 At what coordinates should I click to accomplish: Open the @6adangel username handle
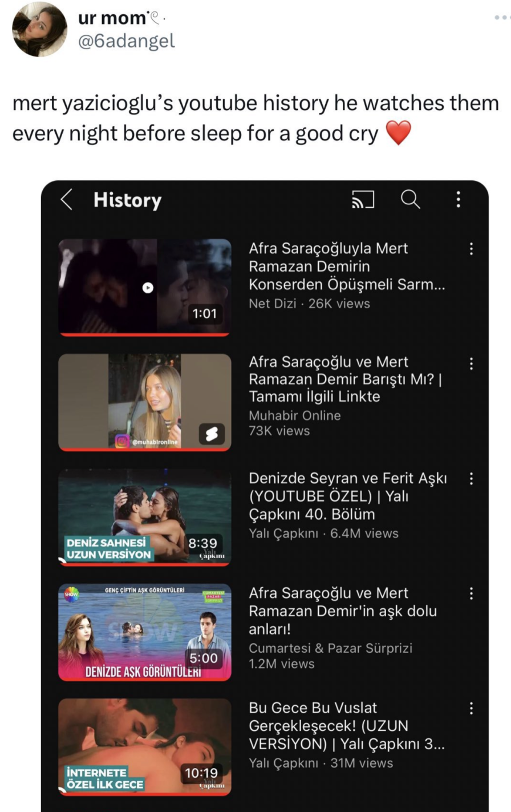(x=126, y=41)
